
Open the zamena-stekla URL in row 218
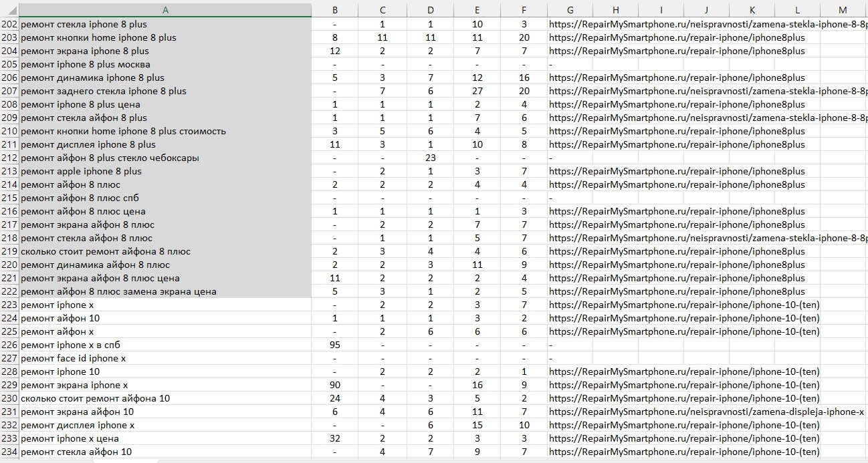(708, 238)
